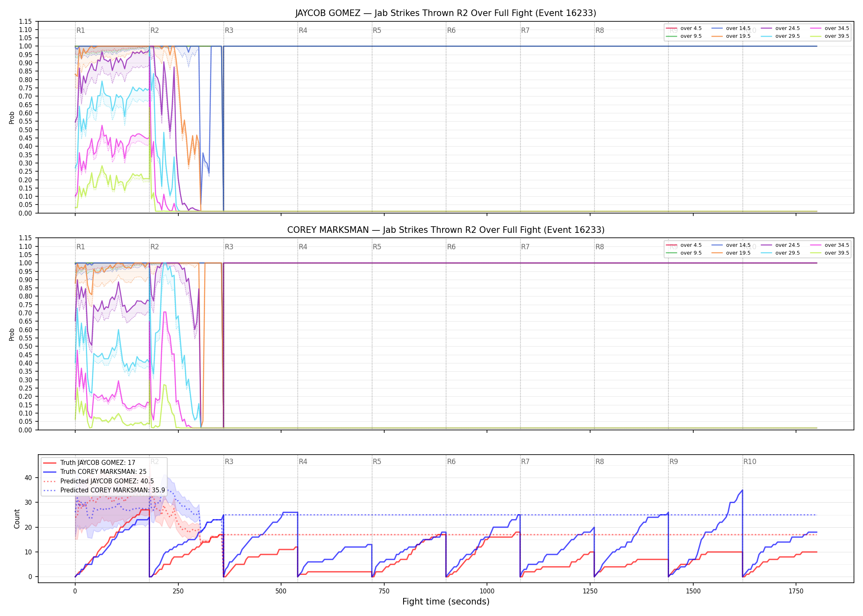Click the R7 round label in bottom chart

point(525,462)
